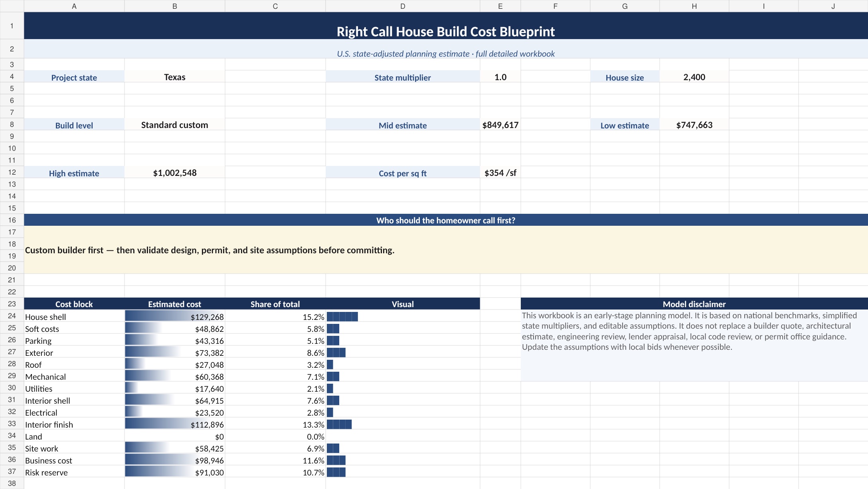Select the House size label cell
This screenshot has height=489, width=868.
(x=625, y=77)
